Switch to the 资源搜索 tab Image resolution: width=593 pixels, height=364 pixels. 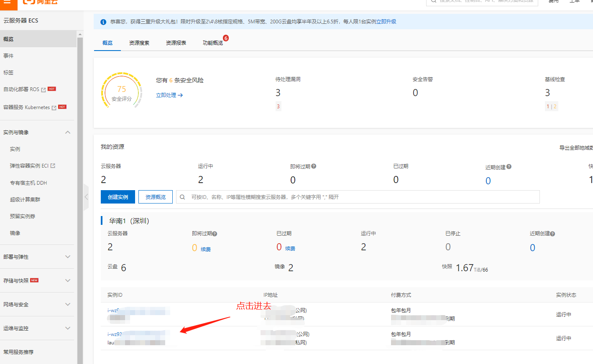(x=139, y=43)
